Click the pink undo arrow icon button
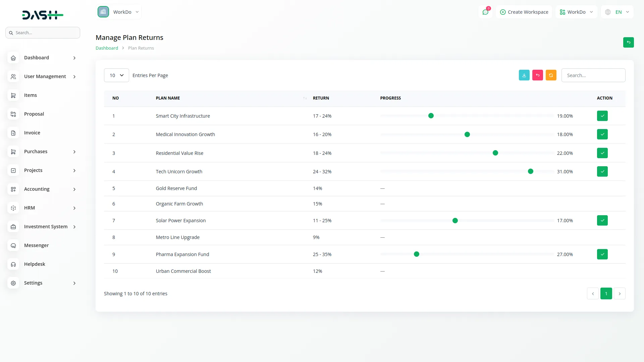This screenshot has width=644, height=362. click(537, 75)
